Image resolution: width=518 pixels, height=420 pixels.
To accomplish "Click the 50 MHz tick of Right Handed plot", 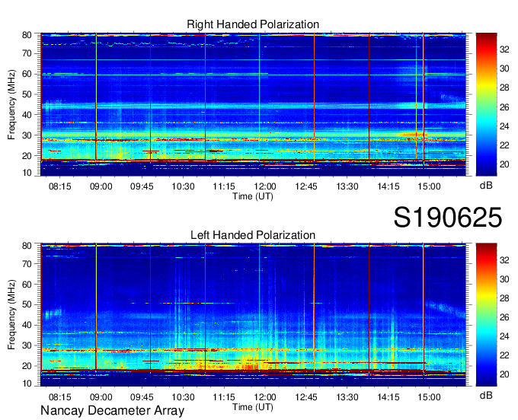I will pos(27,94).
